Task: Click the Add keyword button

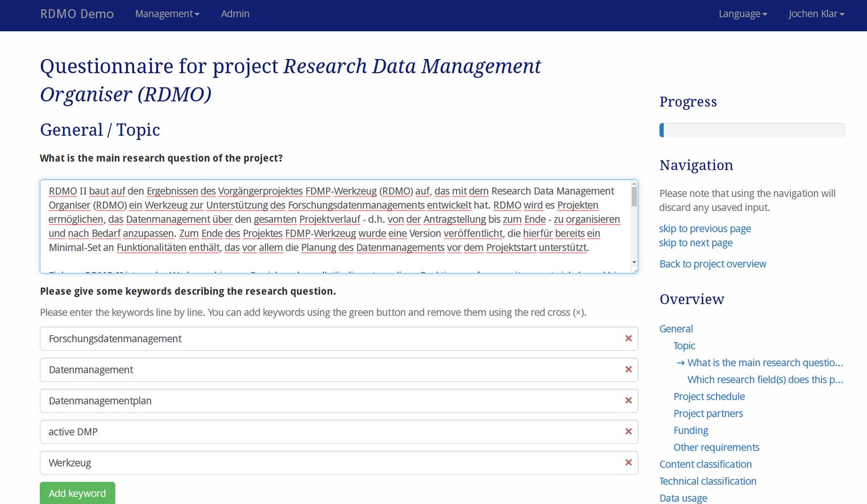Action: click(77, 493)
